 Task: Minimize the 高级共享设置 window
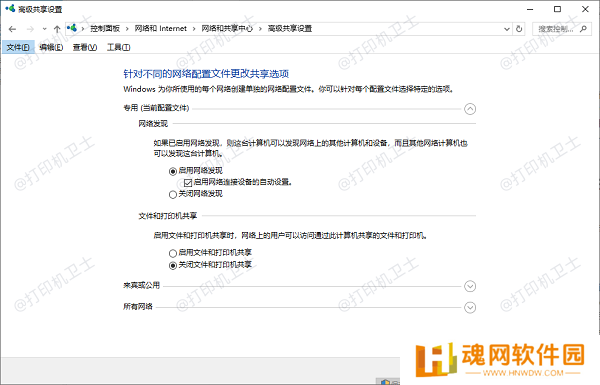(x=530, y=9)
